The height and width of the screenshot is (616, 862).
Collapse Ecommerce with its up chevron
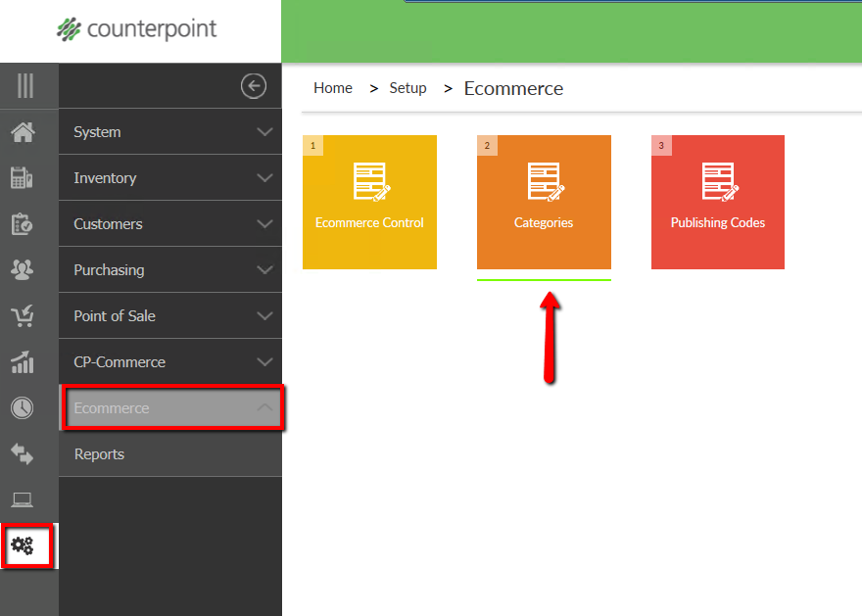265,407
